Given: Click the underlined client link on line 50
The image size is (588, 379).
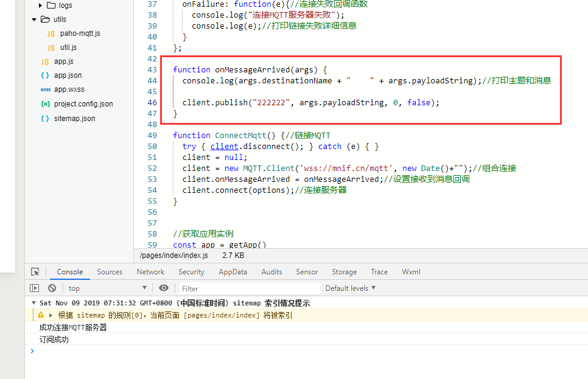Looking at the screenshot, I should [x=224, y=147].
